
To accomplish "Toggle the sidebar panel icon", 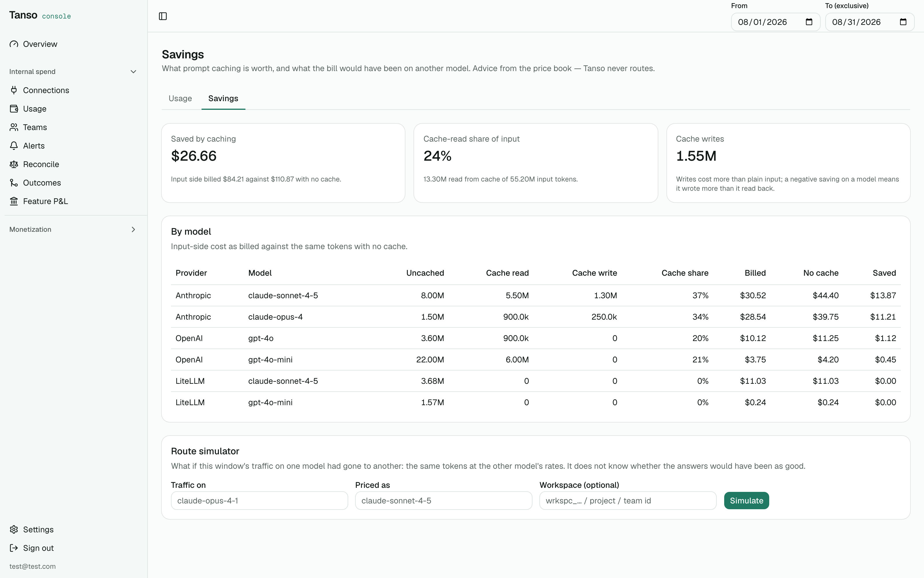I will click(163, 16).
